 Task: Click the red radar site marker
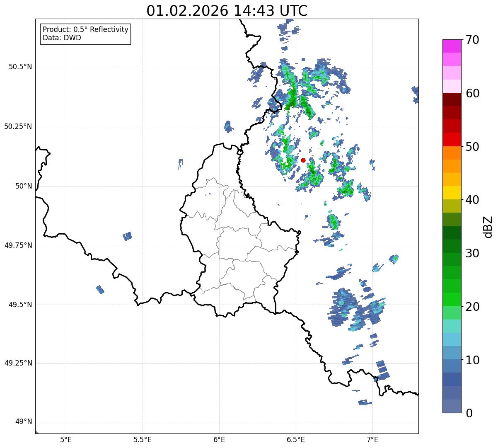(303, 160)
